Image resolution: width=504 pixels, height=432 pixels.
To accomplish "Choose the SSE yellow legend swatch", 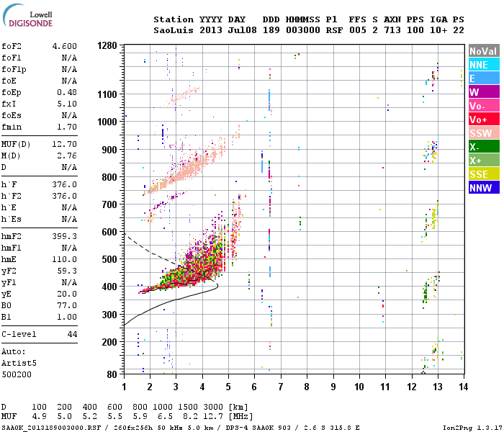I will point(484,174).
